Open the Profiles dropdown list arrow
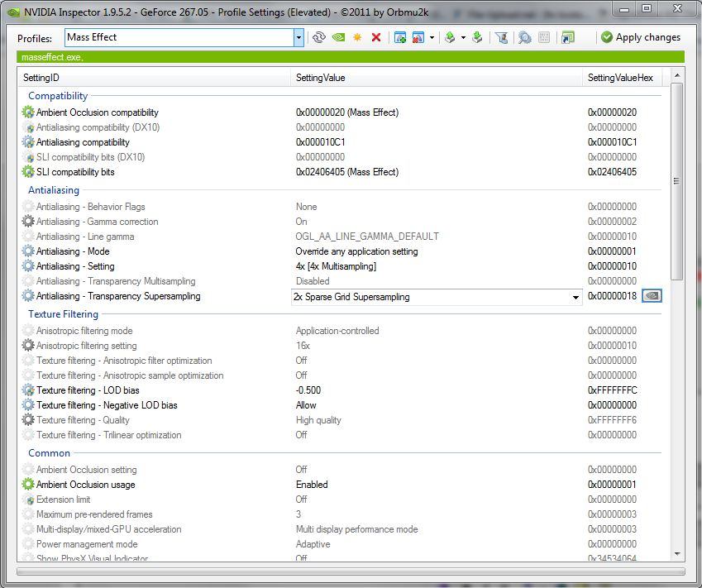 pos(298,37)
